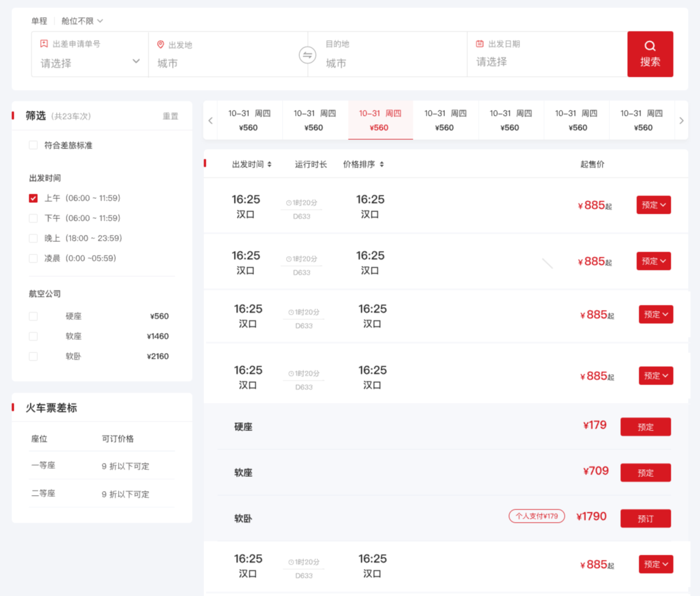
Task: Check the 晚上 (18:00 ~ 23:59) checkbox
Action: [33, 238]
